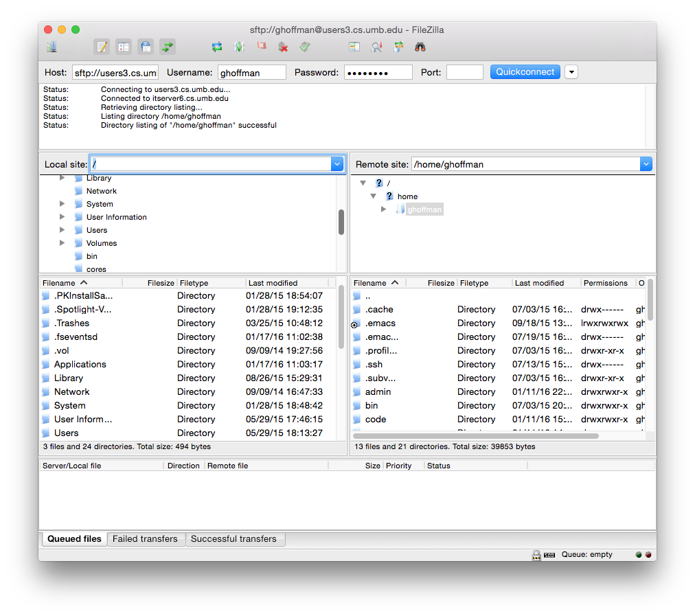This screenshot has height=616, width=695.
Task: Collapse the remote root / node
Action: (363, 183)
